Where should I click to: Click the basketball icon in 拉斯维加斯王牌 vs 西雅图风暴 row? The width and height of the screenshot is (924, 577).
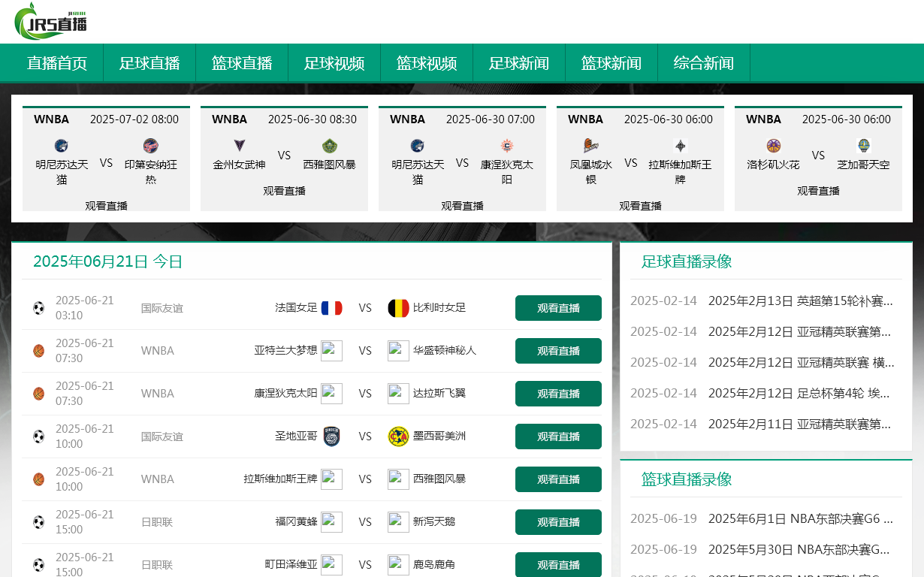click(x=39, y=479)
